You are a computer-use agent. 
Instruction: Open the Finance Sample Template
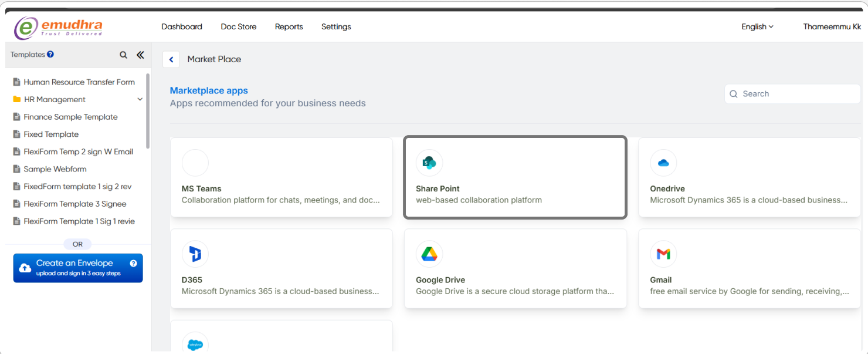click(70, 117)
